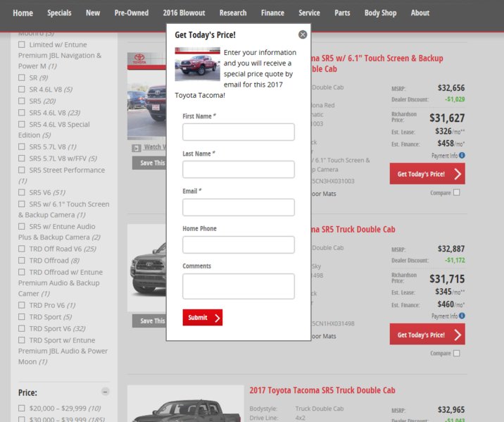504x422 pixels.
Task: Check the TRD Pro V6 (1) filter
Action: (22, 305)
